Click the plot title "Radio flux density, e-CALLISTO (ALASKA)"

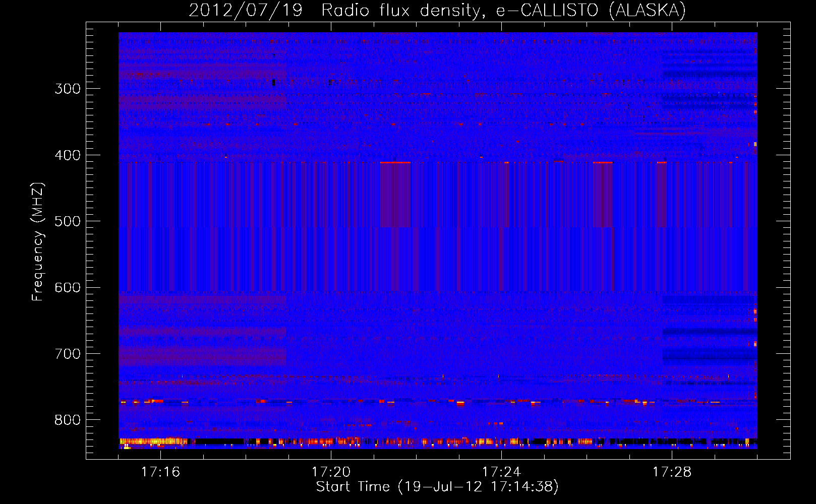click(503, 11)
